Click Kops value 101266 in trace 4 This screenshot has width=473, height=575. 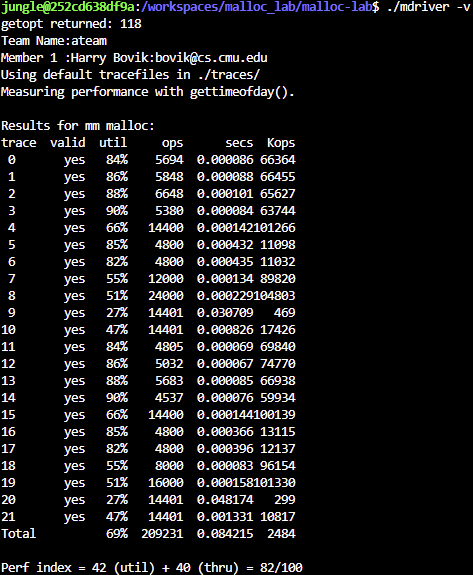[x=274, y=228]
